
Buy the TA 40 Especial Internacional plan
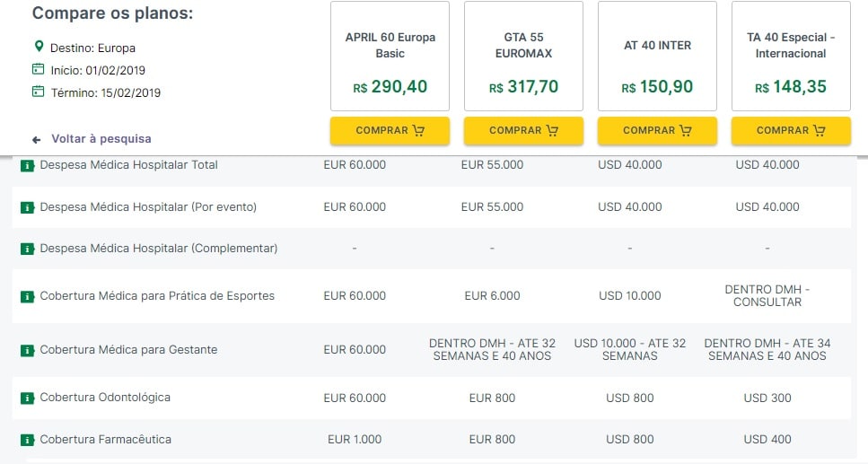(791, 131)
